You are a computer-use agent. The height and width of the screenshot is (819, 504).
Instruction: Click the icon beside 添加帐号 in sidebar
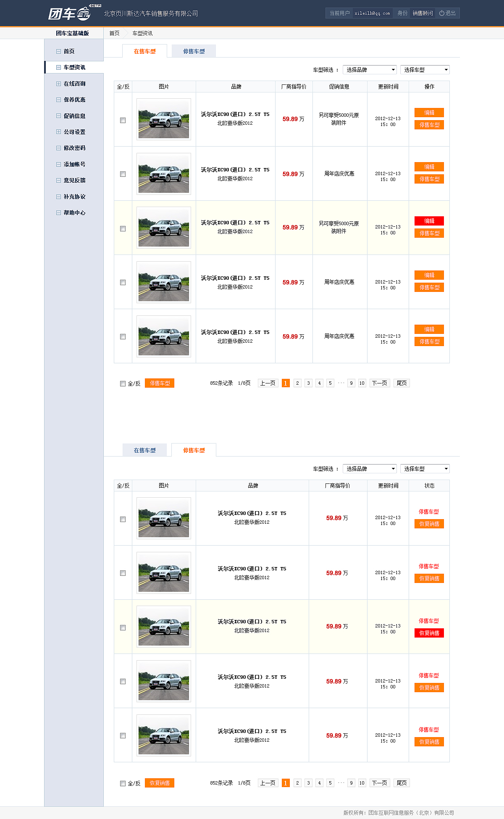(58, 164)
